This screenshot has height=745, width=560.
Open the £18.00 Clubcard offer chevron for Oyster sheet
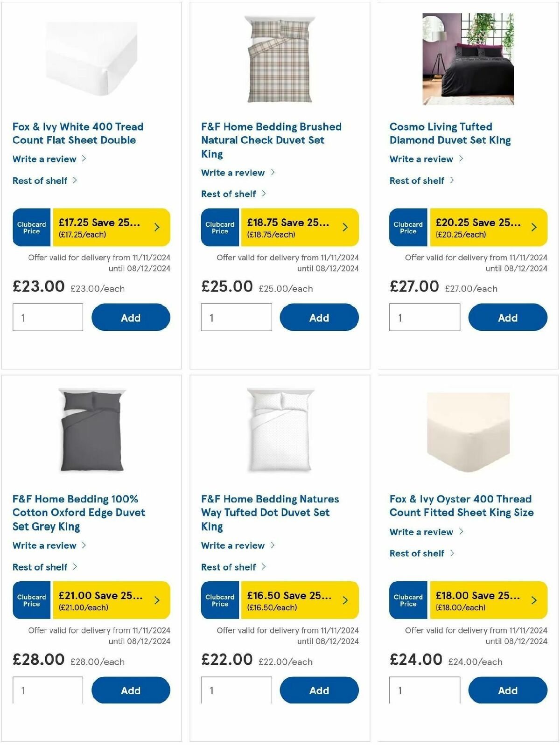tap(533, 600)
